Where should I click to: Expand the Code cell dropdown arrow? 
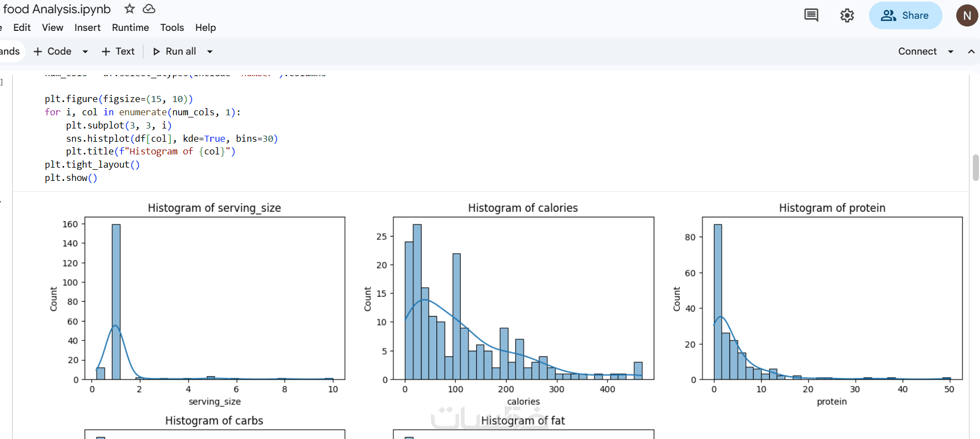[x=85, y=51]
